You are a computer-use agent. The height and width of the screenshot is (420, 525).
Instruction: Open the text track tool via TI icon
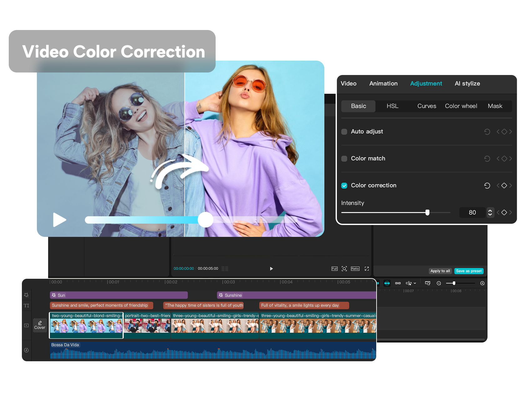[26, 306]
